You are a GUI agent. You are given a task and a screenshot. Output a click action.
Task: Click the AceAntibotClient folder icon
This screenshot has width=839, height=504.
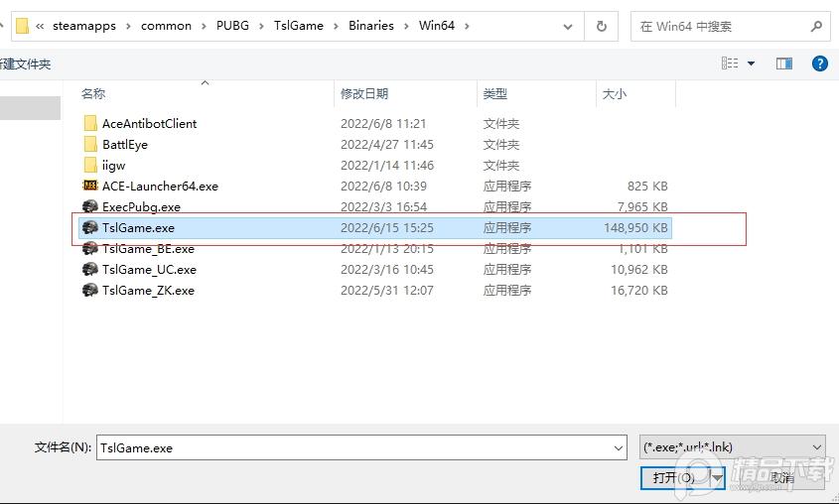pos(90,123)
